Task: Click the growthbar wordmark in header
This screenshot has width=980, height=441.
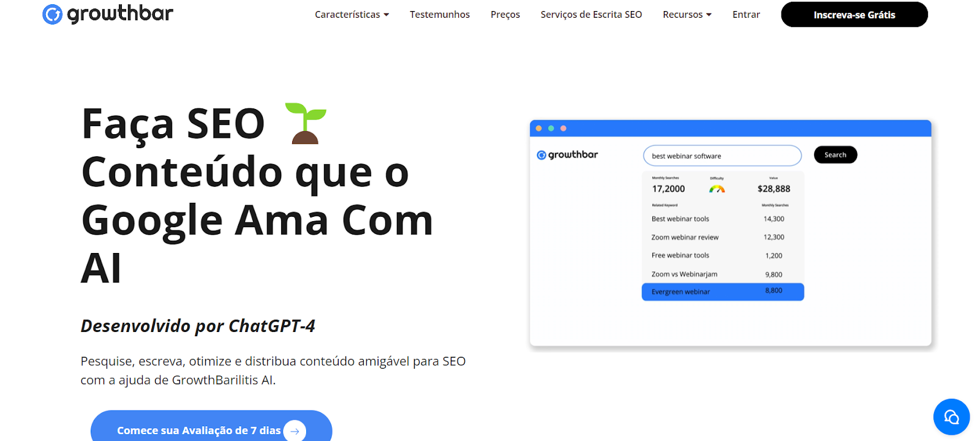Action: pos(120,13)
